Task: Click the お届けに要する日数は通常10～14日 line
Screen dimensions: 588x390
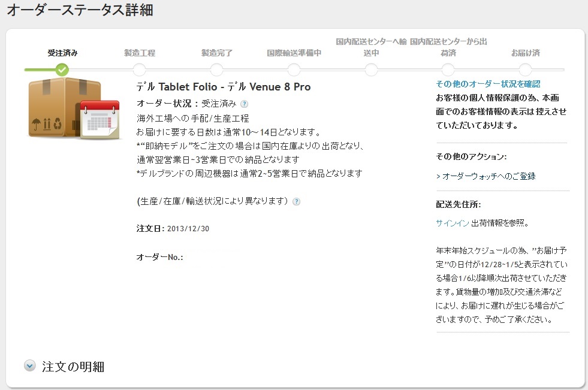Action: 228,132
